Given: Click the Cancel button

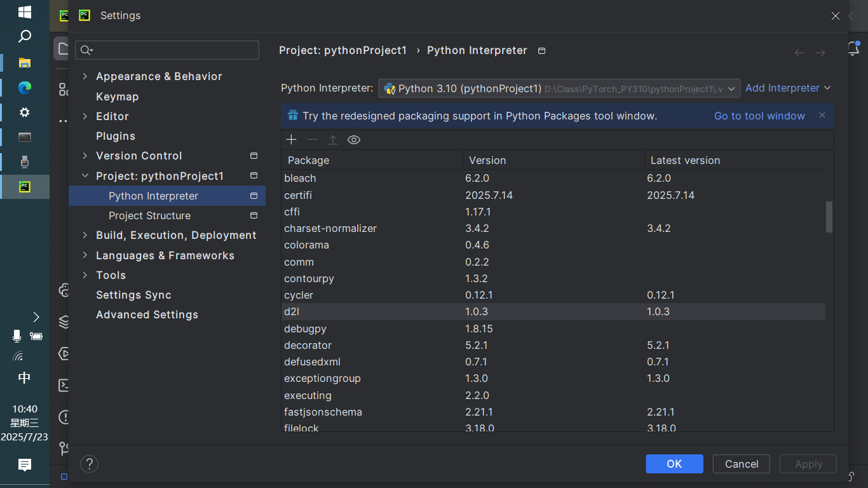Looking at the screenshot, I should [742, 464].
